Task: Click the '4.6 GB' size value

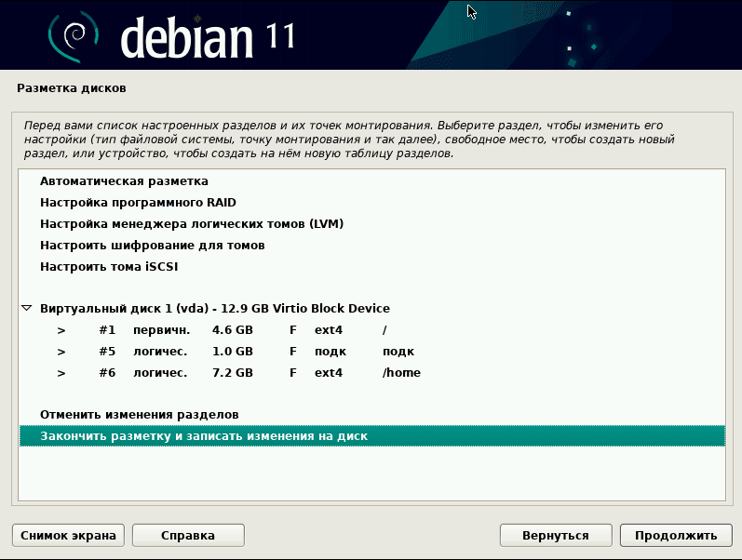Action: (x=233, y=329)
